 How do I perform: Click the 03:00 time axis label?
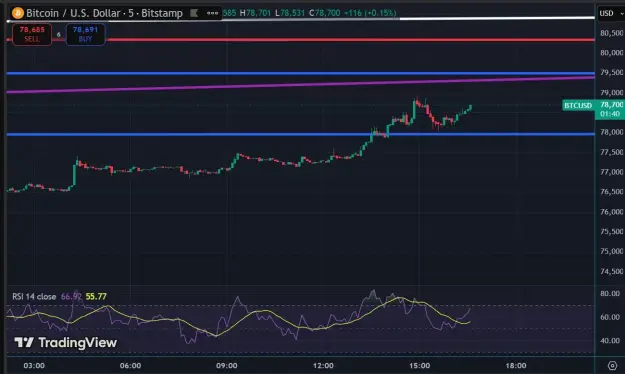[x=34, y=366]
